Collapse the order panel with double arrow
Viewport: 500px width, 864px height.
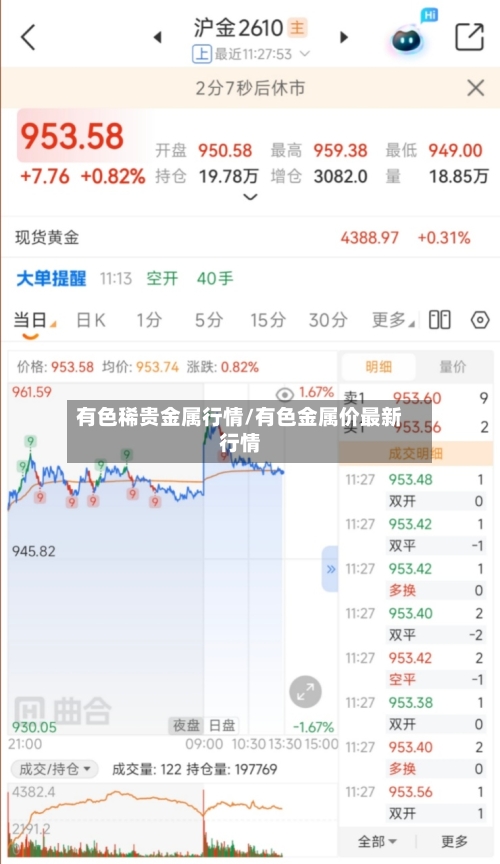click(x=330, y=569)
